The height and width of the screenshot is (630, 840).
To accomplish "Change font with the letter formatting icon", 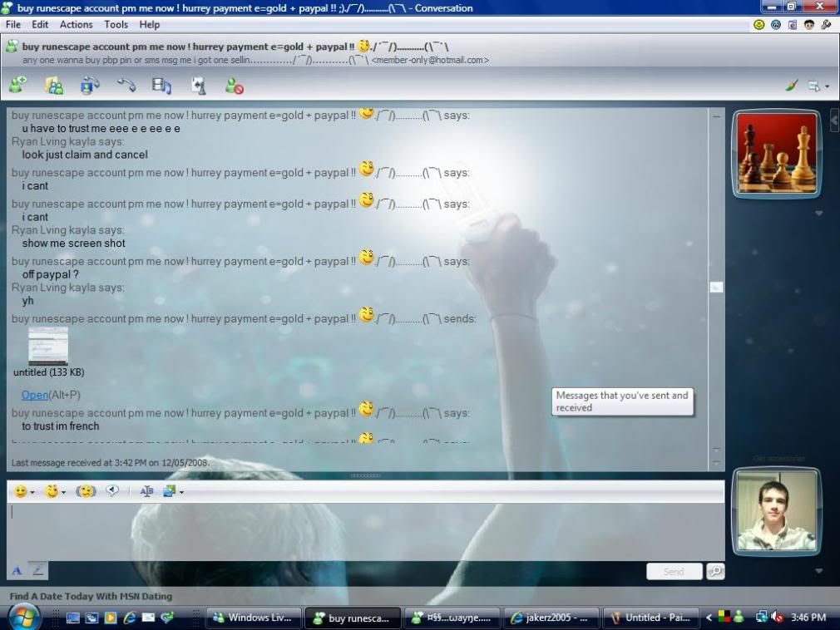I will click(x=146, y=491).
